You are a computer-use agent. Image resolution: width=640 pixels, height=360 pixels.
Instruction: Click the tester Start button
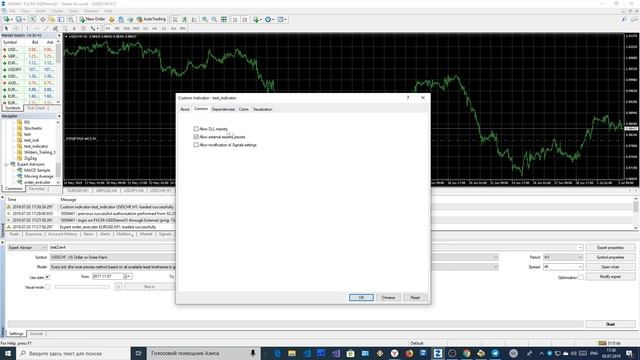(610, 324)
